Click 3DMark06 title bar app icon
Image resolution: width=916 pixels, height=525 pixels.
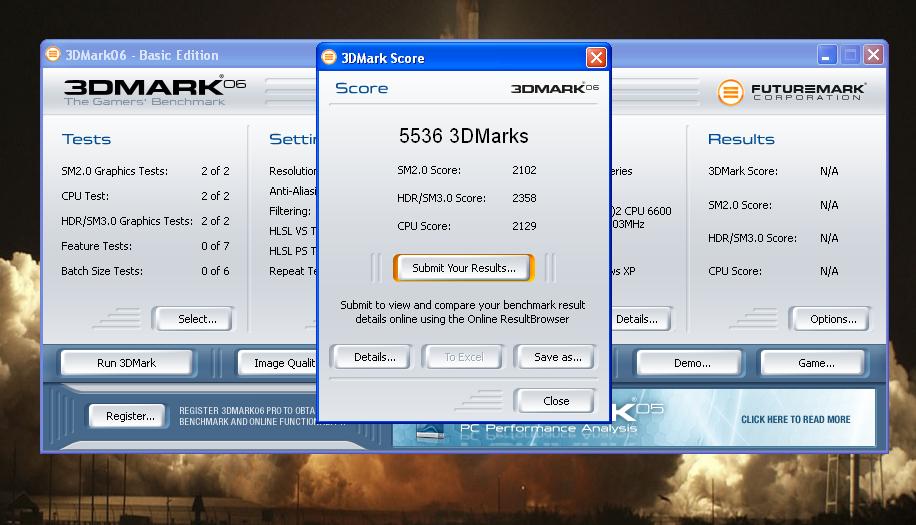(x=53, y=54)
